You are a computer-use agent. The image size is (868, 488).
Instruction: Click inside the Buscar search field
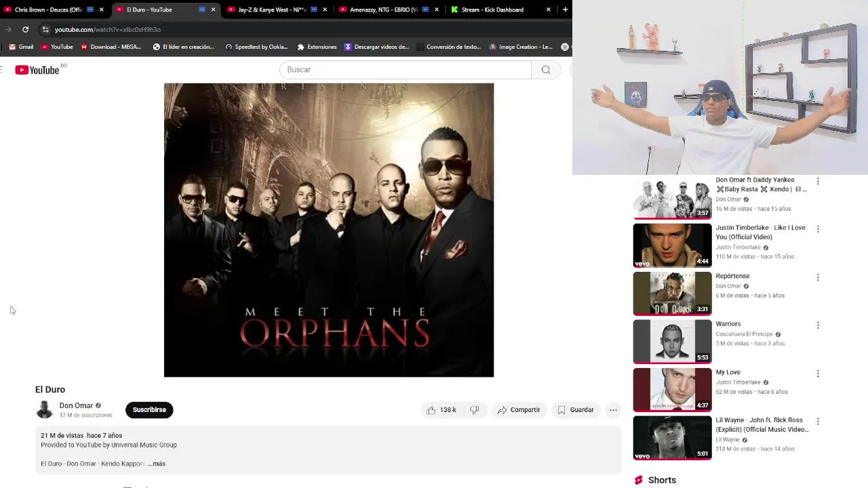tap(406, 70)
